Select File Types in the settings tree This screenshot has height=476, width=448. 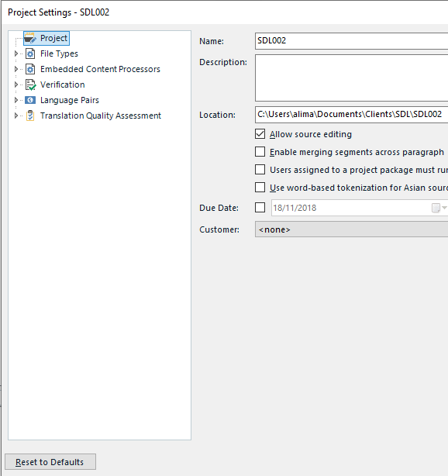(x=59, y=53)
